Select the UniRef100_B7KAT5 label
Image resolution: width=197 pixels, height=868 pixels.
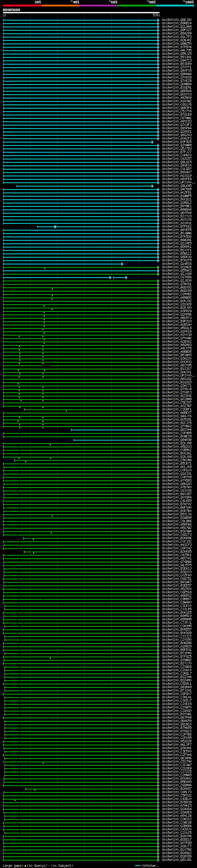tap(177, 260)
